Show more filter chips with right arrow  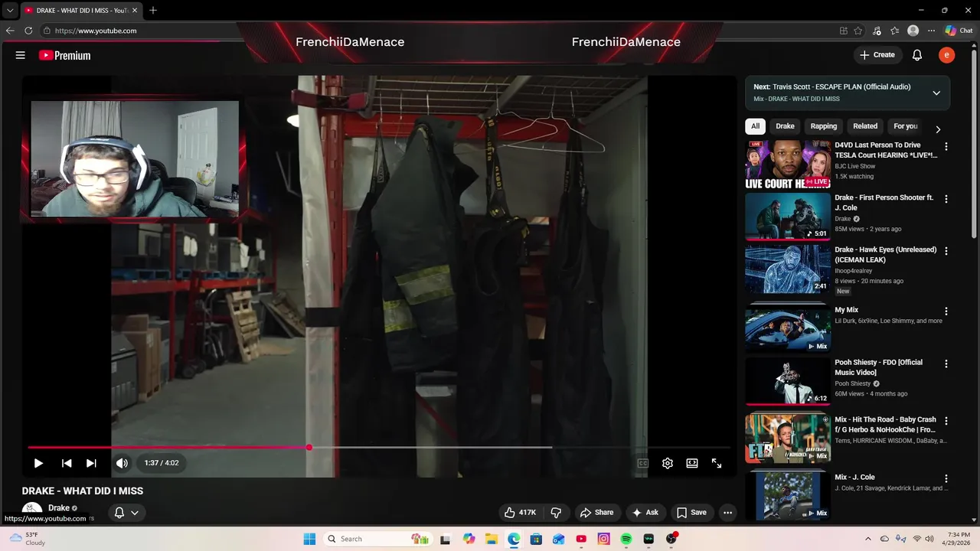pos(938,129)
